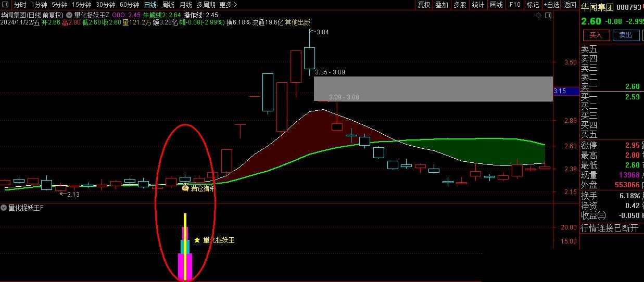Viewport: 644px width, 282px height.
Task: Click the 满仓猎杀 money bag signal icon
Action: 185,188
